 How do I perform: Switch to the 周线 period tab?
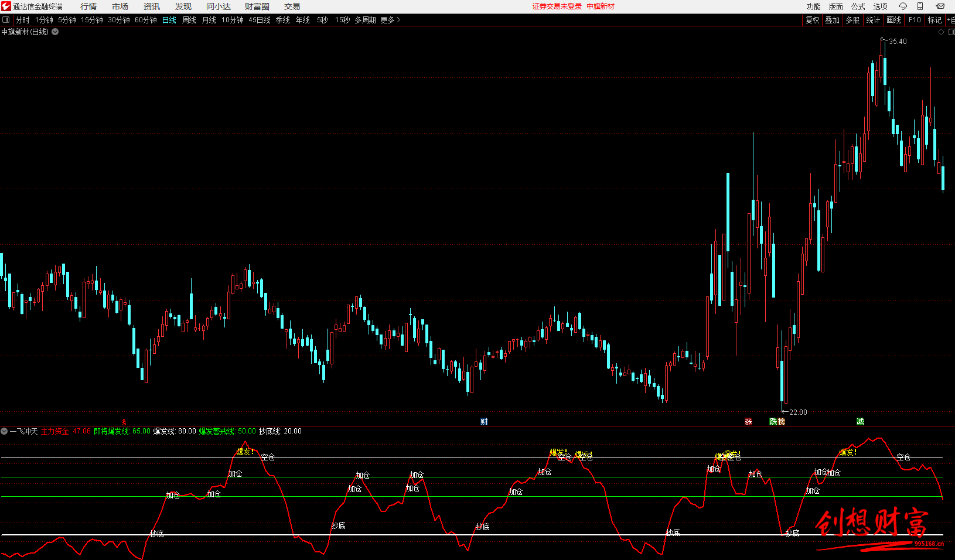[x=189, y=20]
